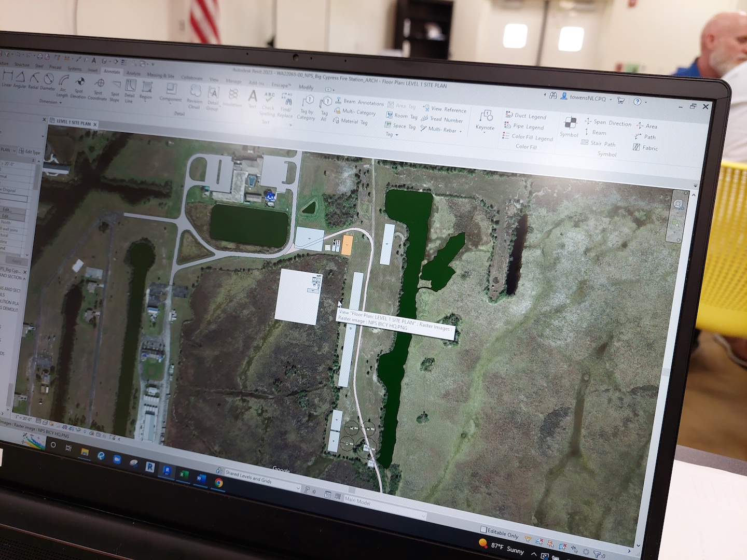Open File Explorer from the taskbar

click(x=84, y=452)
